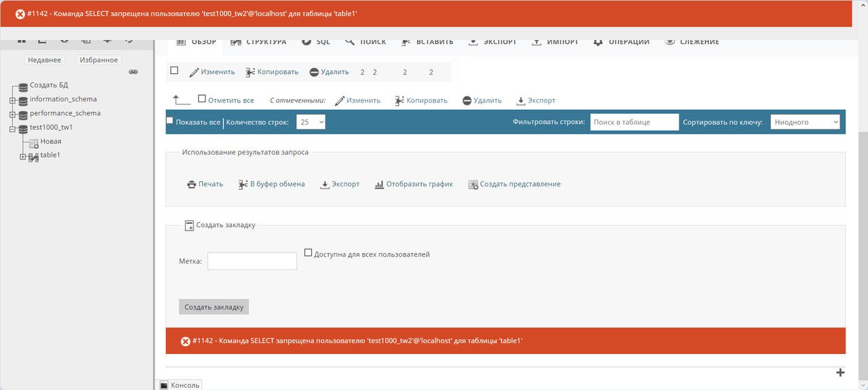Viewport: 868px width, 390px height.
Task: Click the Печать printer icon
Action: point(191,184)
